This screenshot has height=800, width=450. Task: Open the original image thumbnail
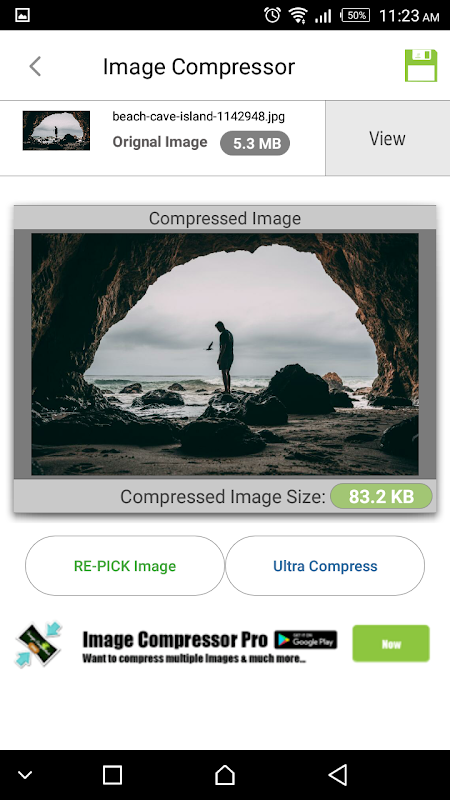coord(56,131)
